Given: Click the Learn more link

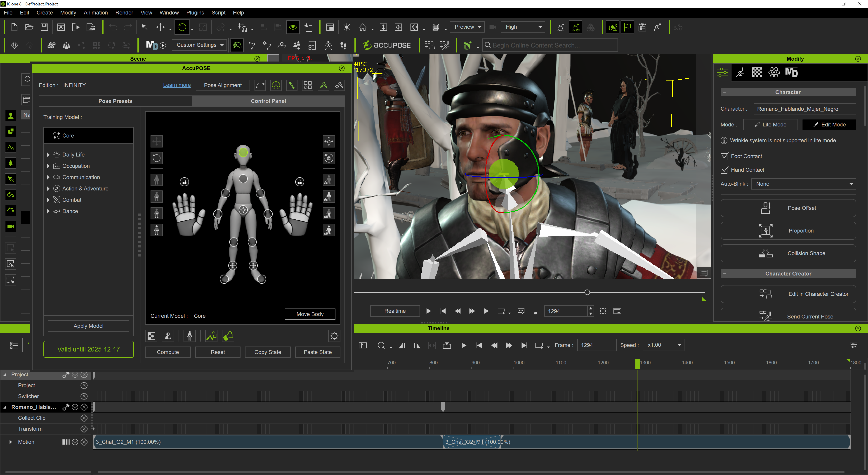Looking at the screenshot, I should tap(177, 85).
